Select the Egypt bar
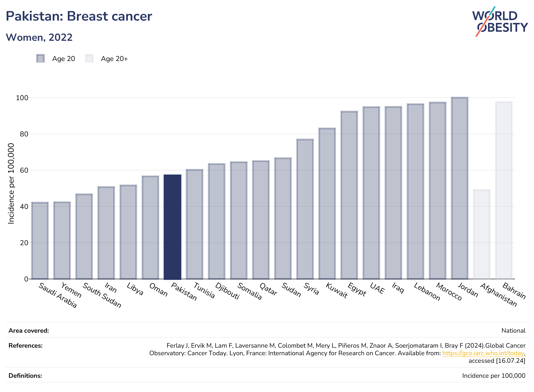Image resolution: width=534 pixels, height=392 pixels. (349, 195)
